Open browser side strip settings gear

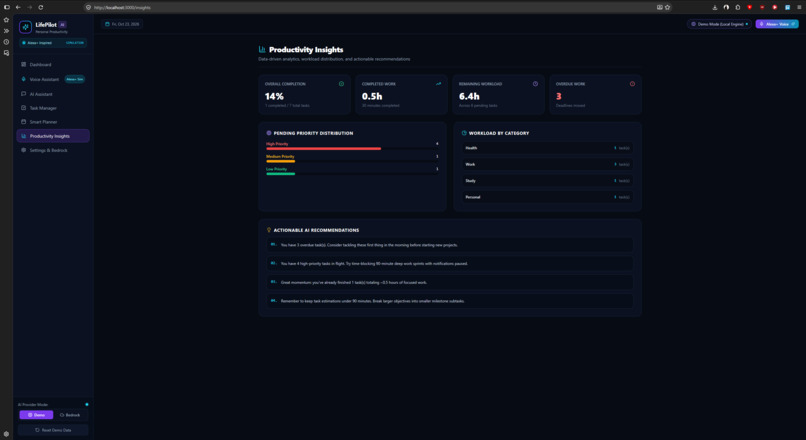click(6, 434)
